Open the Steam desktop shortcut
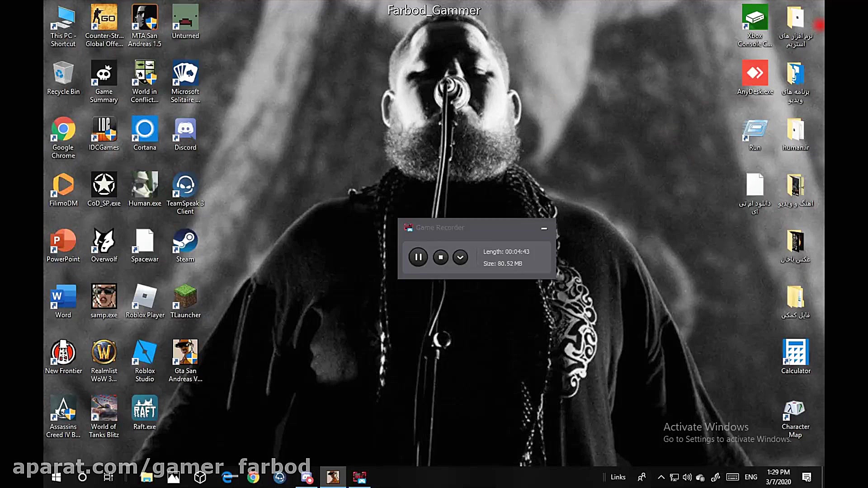The width and height of the screenshot is (868, 488). pos(185,245)
